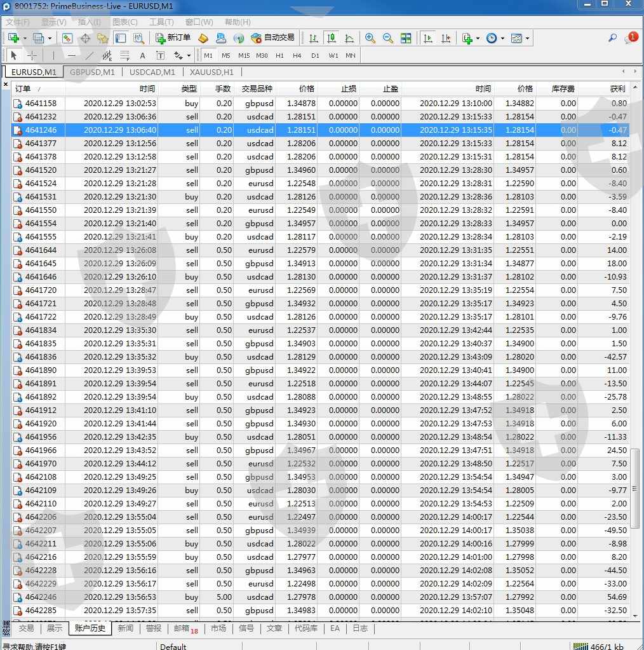Click the notification bubble with red badge

coord(631,38)
